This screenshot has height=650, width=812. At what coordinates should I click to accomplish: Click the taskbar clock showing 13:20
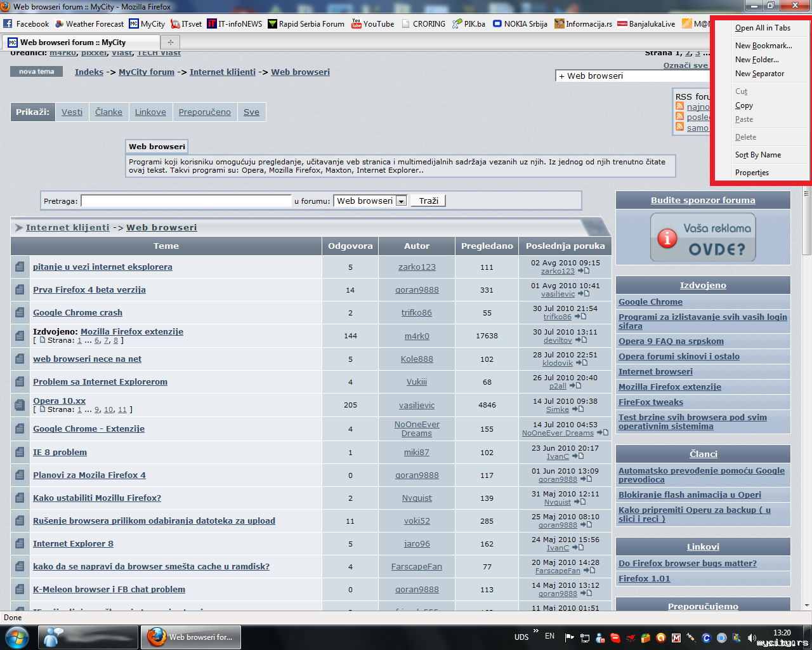pyautogui.click(x=782, y=633)
